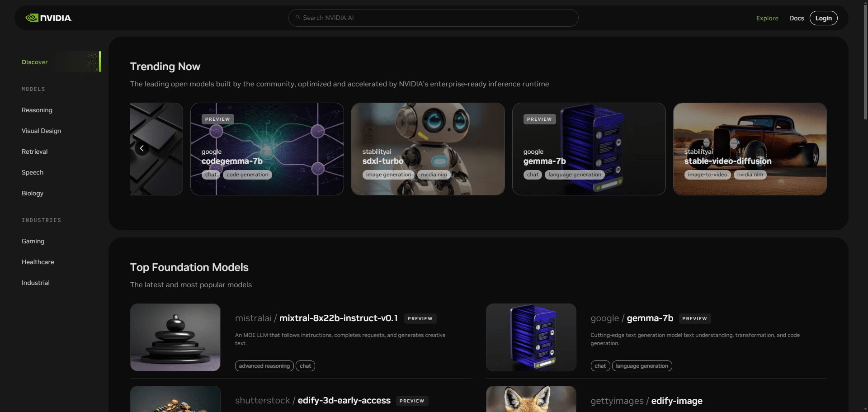
Task: Open the edify-image fox thumbnail
Action: coord(531,399)
